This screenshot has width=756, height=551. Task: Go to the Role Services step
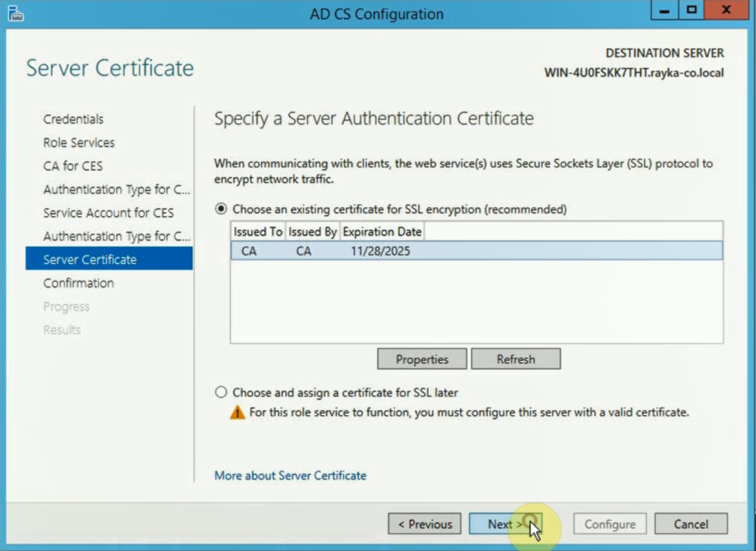pos(79,142)
